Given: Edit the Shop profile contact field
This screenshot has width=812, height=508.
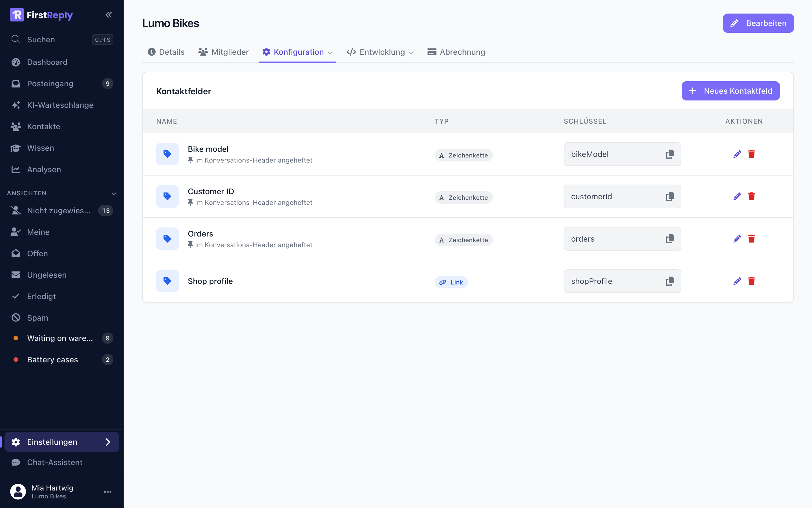Looking at the screenshot, I should (x=737, y=281).
